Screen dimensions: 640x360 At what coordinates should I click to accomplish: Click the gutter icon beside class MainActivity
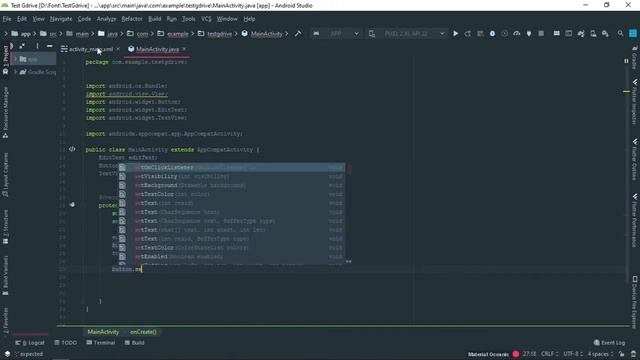72,149
